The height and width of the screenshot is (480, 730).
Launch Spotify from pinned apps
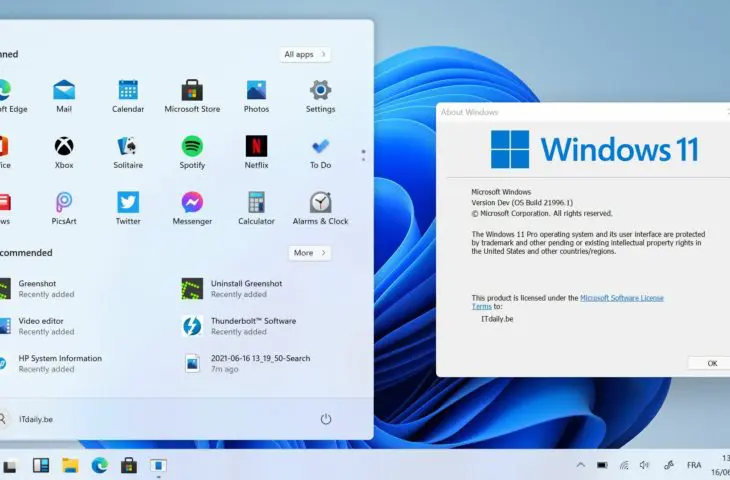[x=192, y=153]
